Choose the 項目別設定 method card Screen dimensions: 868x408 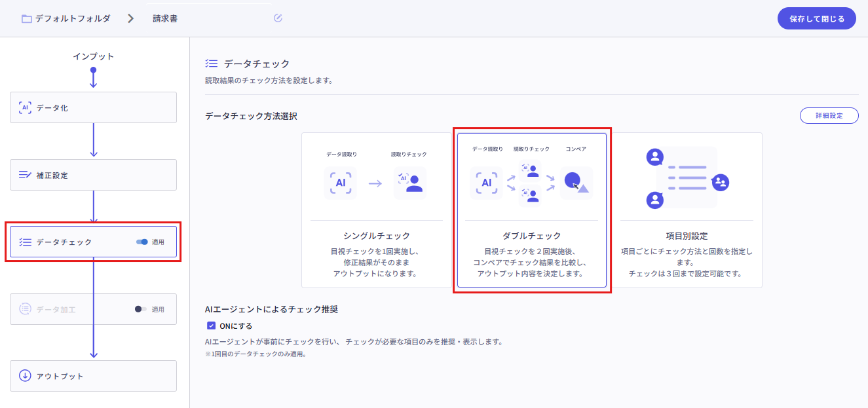click(686, 210)
